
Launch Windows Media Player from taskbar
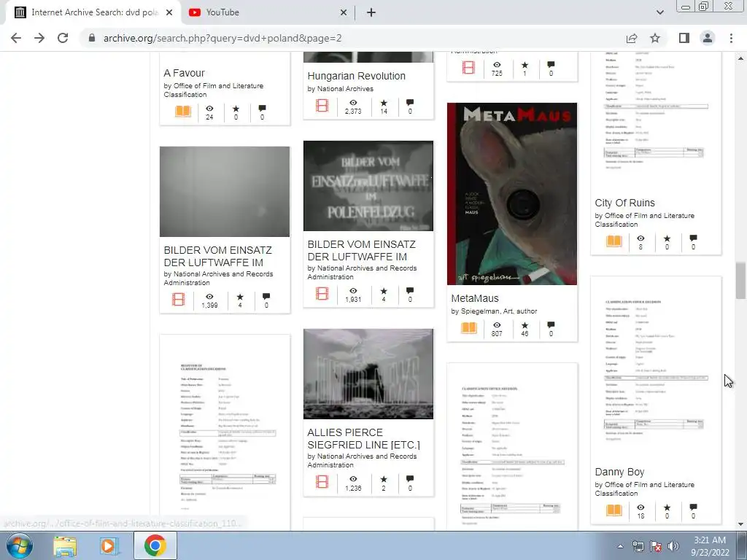click(108, 545)
